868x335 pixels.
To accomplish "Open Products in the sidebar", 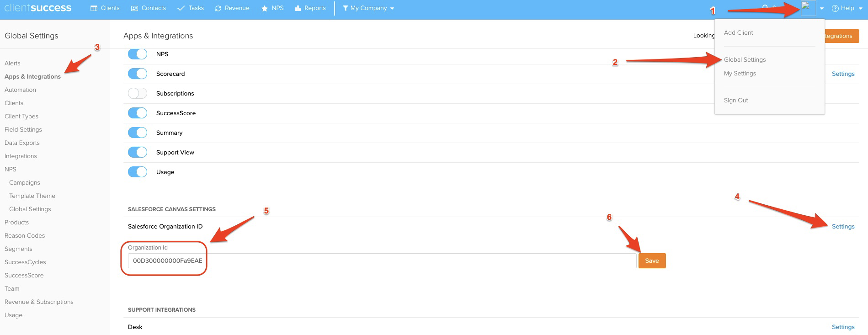I will [x=16, y=222].
